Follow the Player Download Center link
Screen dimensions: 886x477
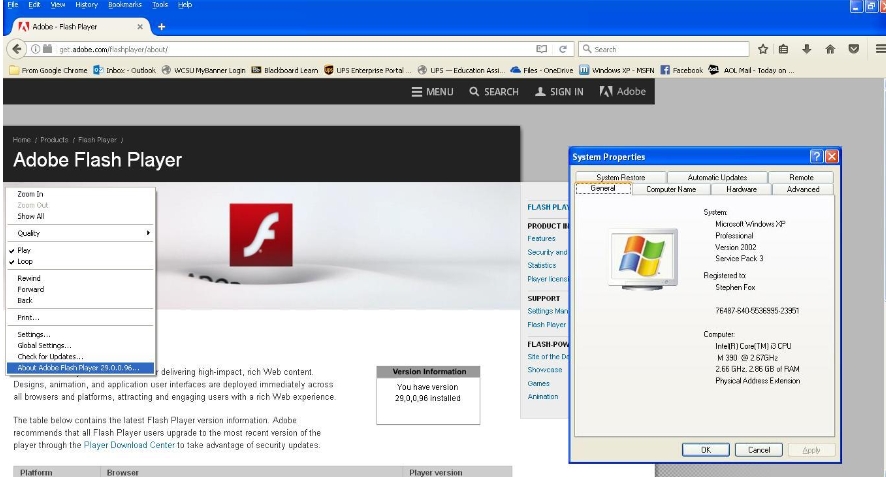pos(129,445)
